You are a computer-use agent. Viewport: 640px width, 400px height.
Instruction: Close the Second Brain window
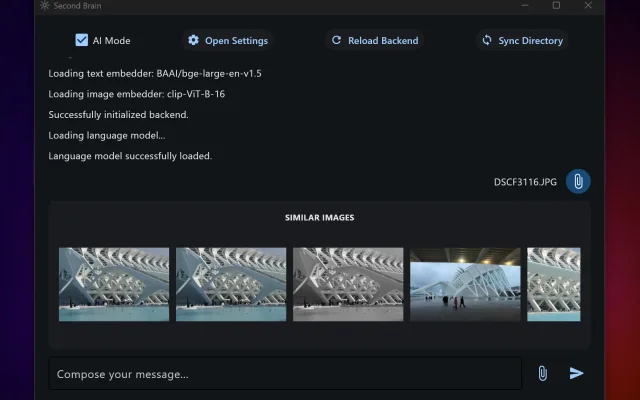[588, 5]
